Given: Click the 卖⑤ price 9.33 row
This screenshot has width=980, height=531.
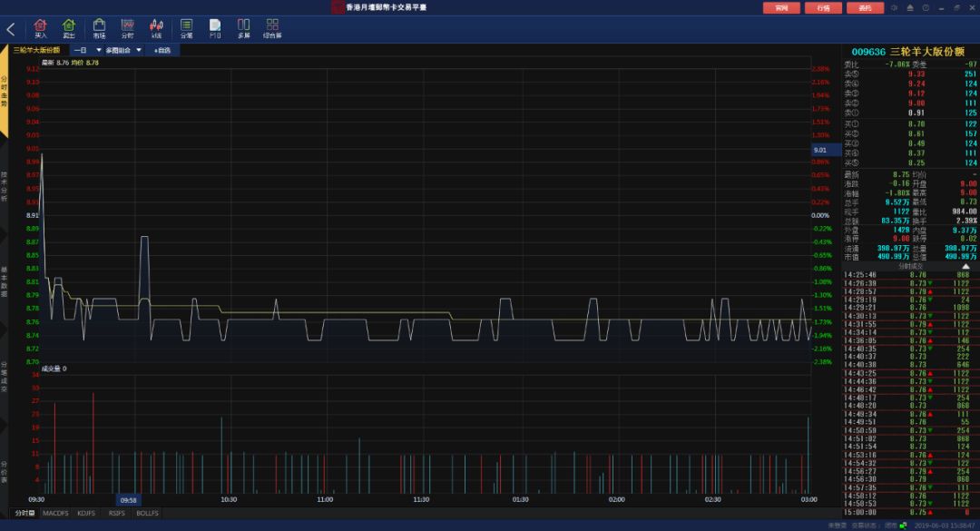Looking at the screenshot, I should [x=910, y=74].
